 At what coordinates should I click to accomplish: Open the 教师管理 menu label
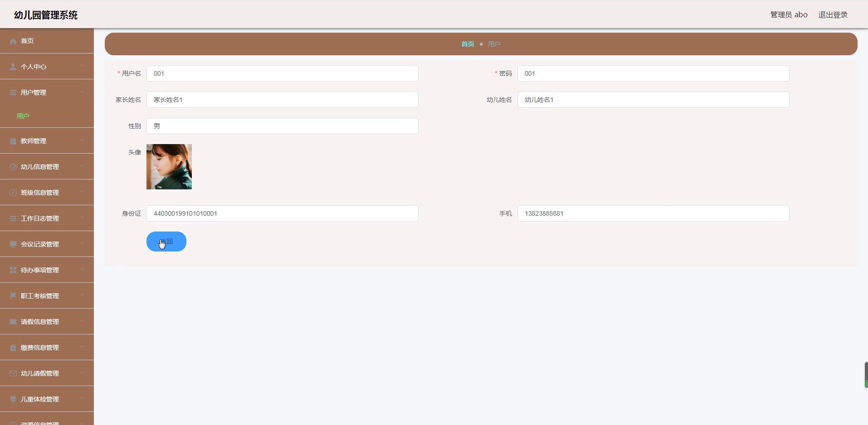click(34, 141)
